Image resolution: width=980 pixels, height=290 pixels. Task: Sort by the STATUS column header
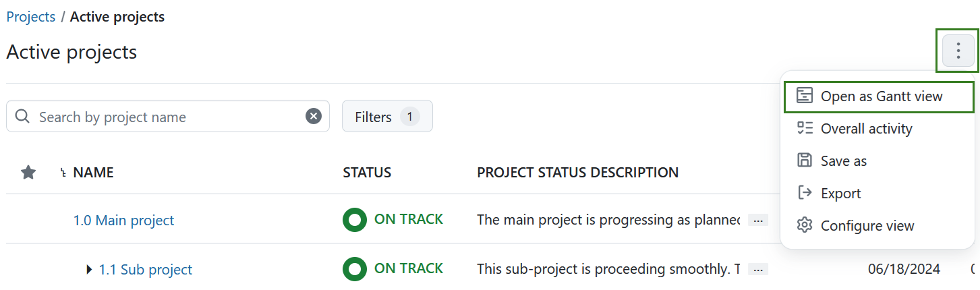pyautogui.click(x=367, y=173)
